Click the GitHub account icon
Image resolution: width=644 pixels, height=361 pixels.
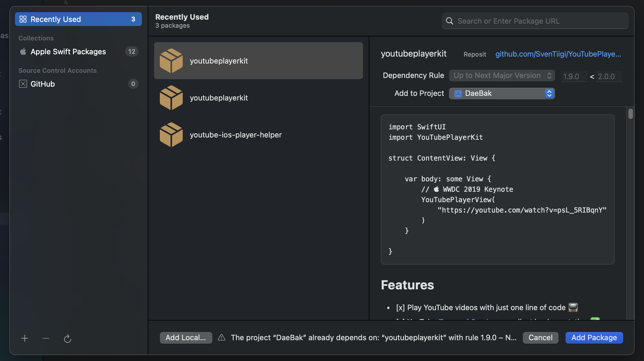coord(23,84)
